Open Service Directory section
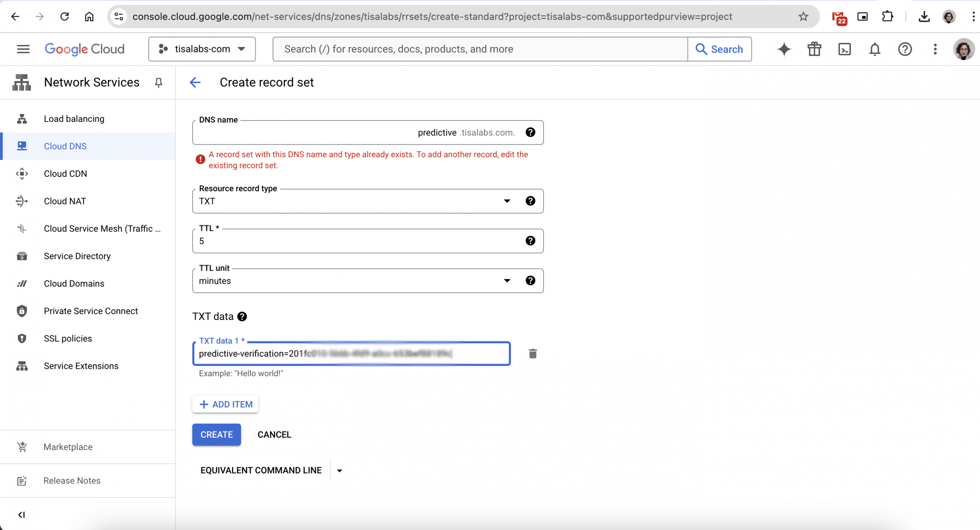The width and height of the screenshot is (980, 530). 88,256
